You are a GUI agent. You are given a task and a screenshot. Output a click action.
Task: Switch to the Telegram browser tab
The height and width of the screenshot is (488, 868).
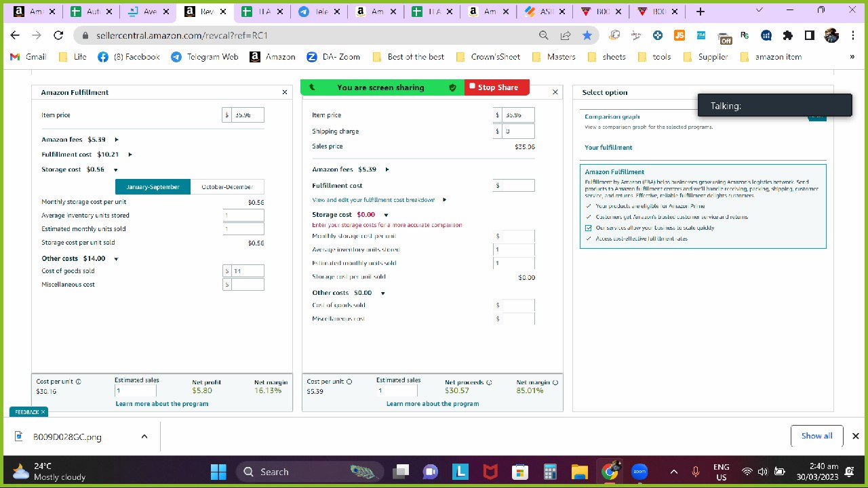pyautogui.click(x=319, y=12)
